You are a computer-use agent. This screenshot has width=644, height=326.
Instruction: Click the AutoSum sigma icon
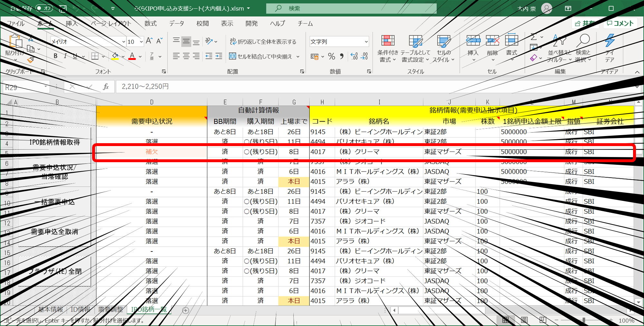click(x=534, y=37)
